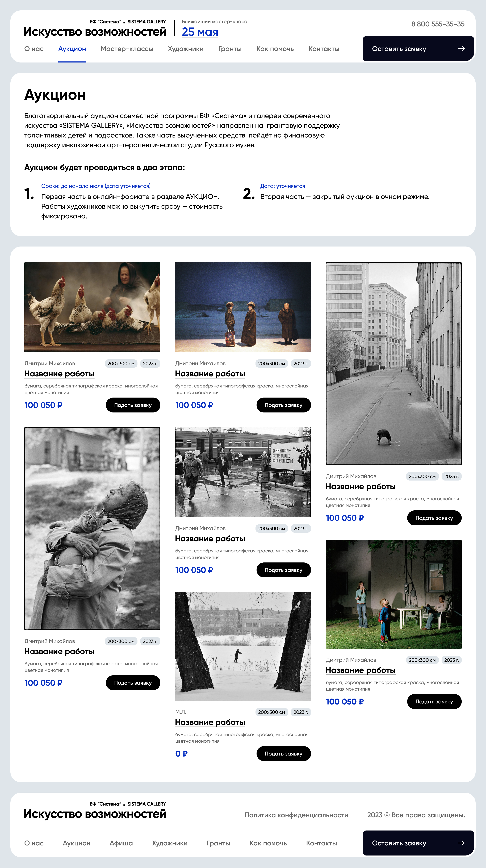Open the snowy skier between trees artwork
Viewport: 486px width, 868px height.
pyautogui.click(x=243, y=646)
